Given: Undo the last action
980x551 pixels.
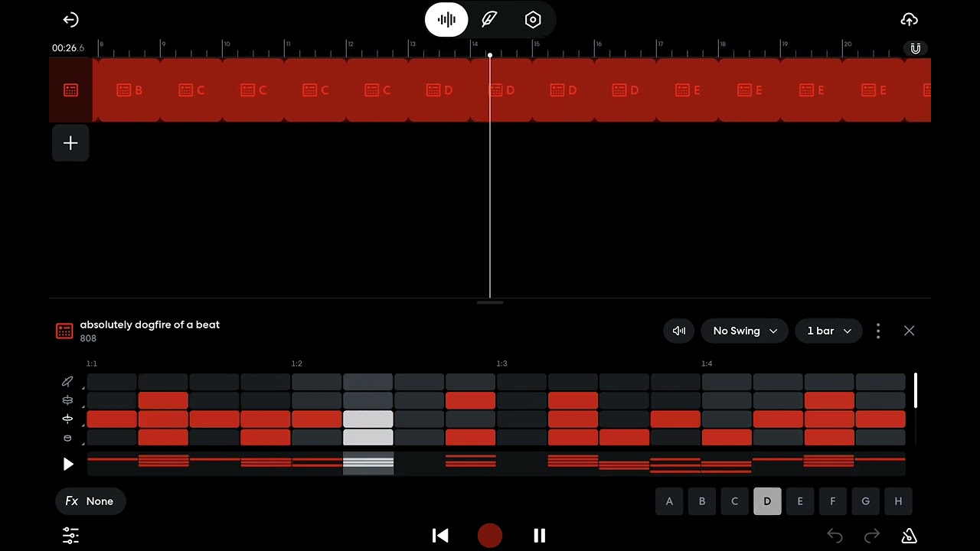Looking at the screenshot, I should click(835, 536).
